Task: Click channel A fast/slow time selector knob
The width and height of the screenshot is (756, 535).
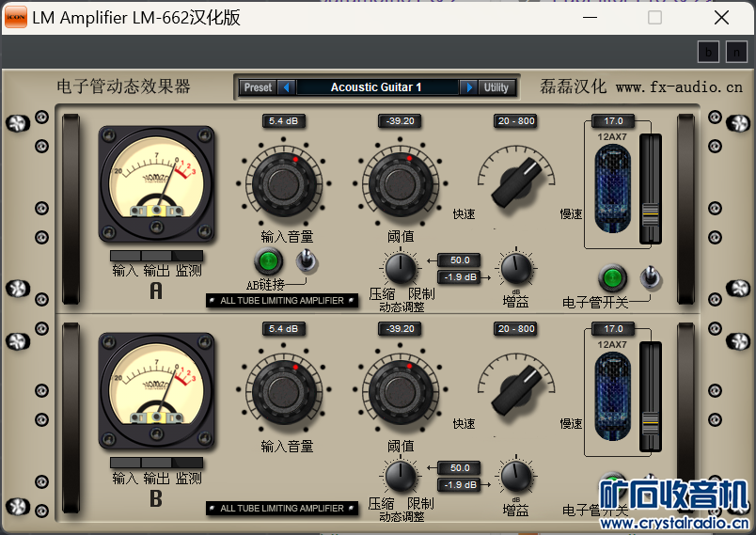Action: (516, 182)
